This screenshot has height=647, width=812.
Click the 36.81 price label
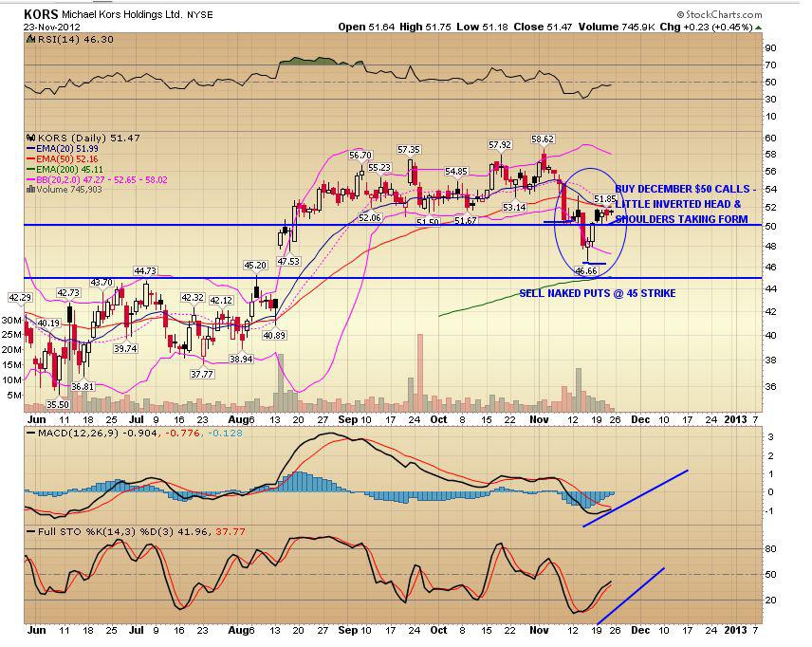pos(83,386)
